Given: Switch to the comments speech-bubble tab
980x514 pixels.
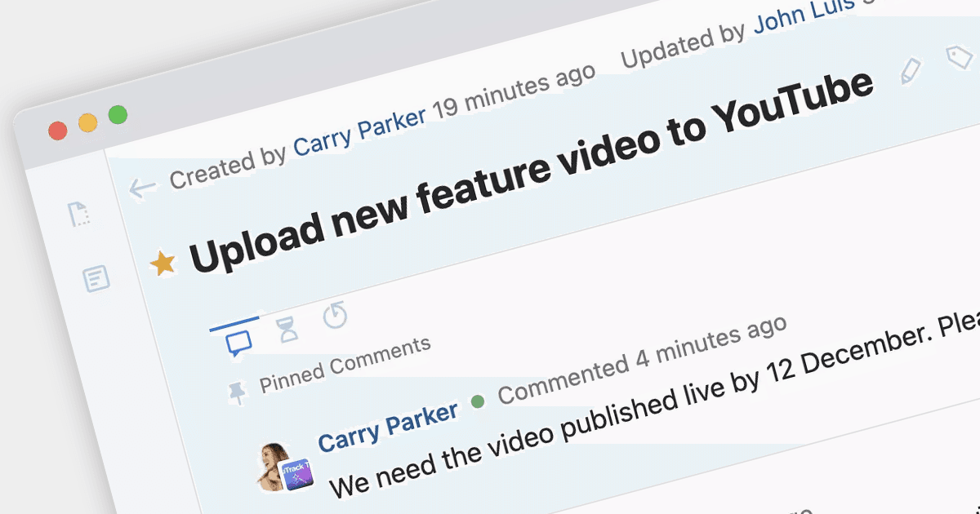Looking at the screenshot, I should [238, 343].
